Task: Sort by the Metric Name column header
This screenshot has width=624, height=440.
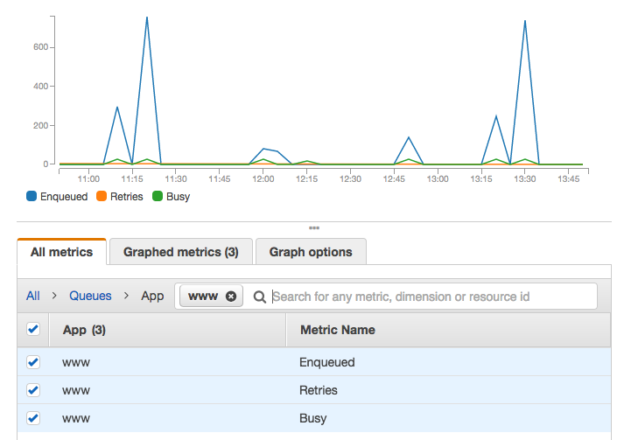Action: click(x=337, y=329)
